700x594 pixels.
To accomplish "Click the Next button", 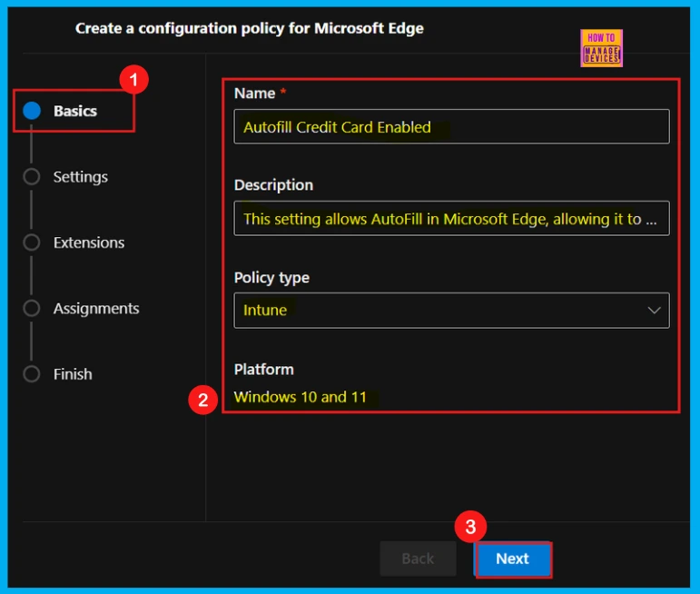I will (x=512, y=559).
